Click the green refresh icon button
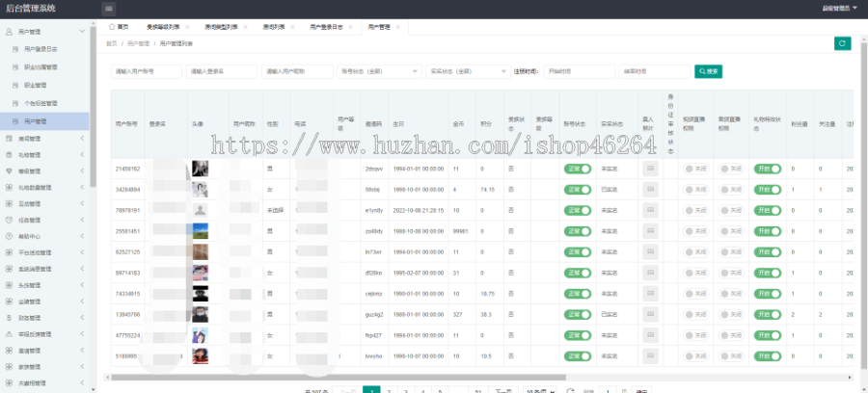The image size is (868, 393). 842,43
